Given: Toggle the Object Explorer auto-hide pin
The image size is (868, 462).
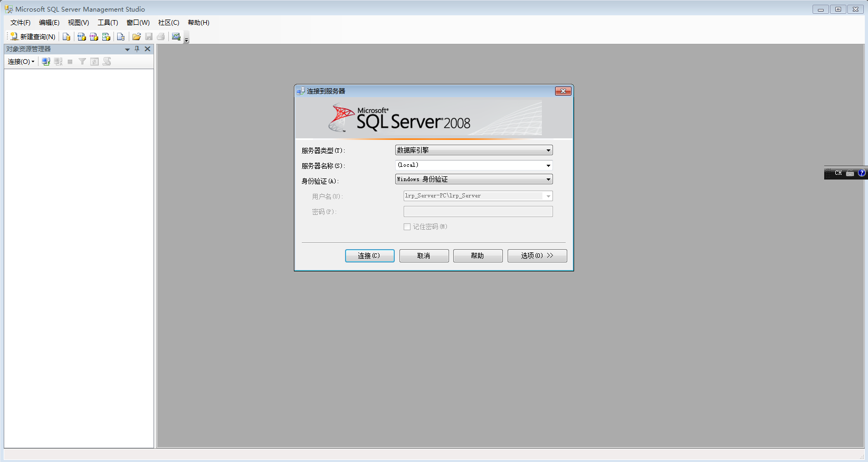Looking at the screenshot, I should tap(137, 49).
